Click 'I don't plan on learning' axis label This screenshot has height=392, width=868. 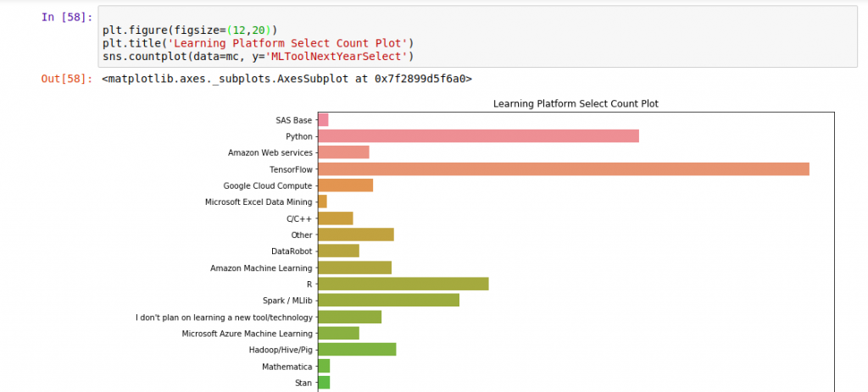pyautogui.click(x=224, y=317)
